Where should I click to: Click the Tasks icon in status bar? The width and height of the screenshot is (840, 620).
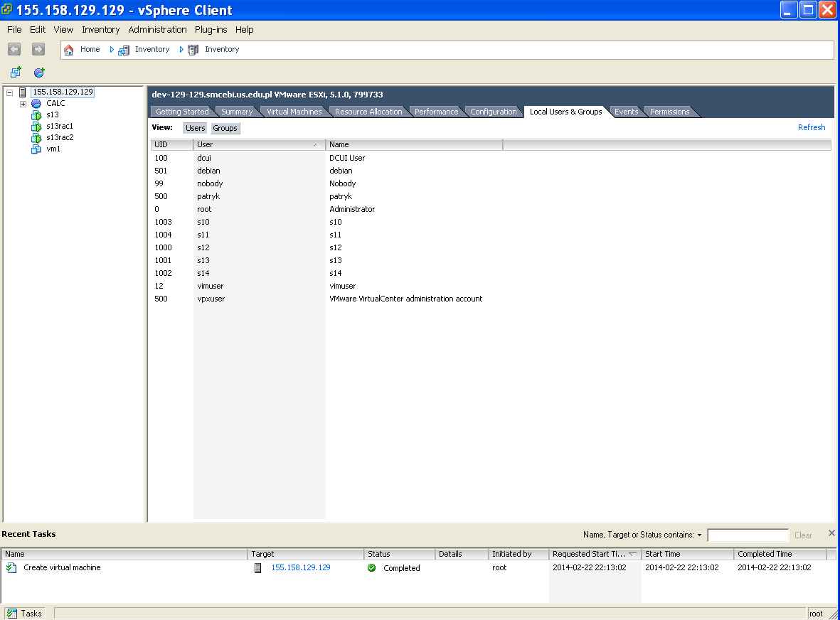click(12, 614)
